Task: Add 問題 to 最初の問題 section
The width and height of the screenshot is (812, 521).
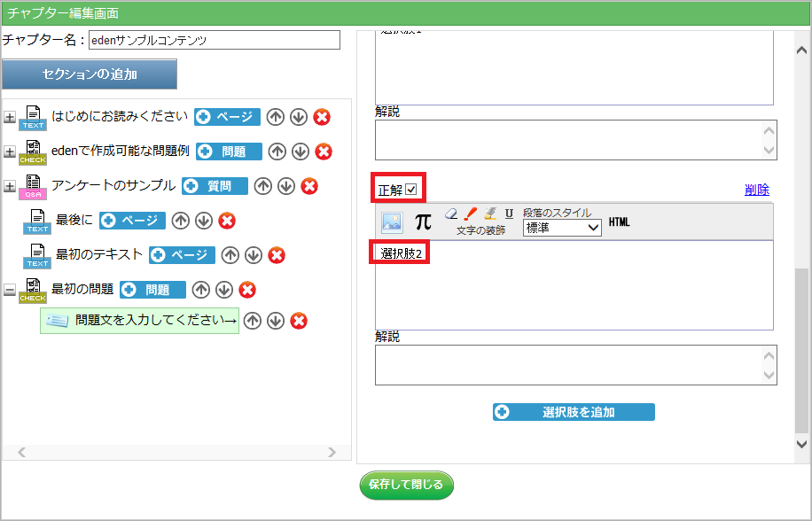Action: (x=152, y=290)
